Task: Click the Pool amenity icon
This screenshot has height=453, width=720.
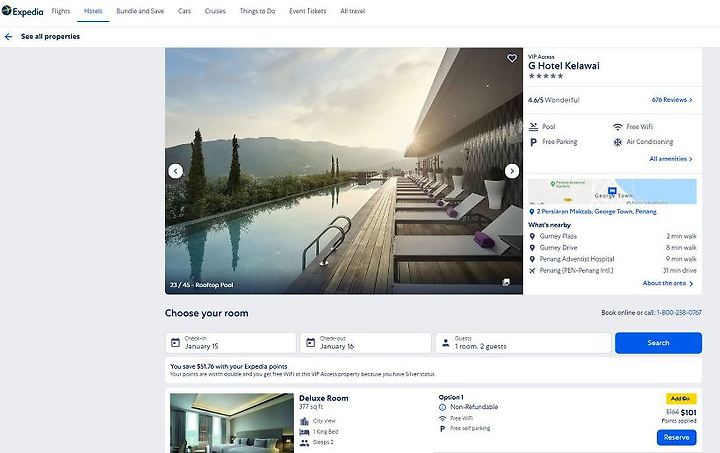Action: 533,127
